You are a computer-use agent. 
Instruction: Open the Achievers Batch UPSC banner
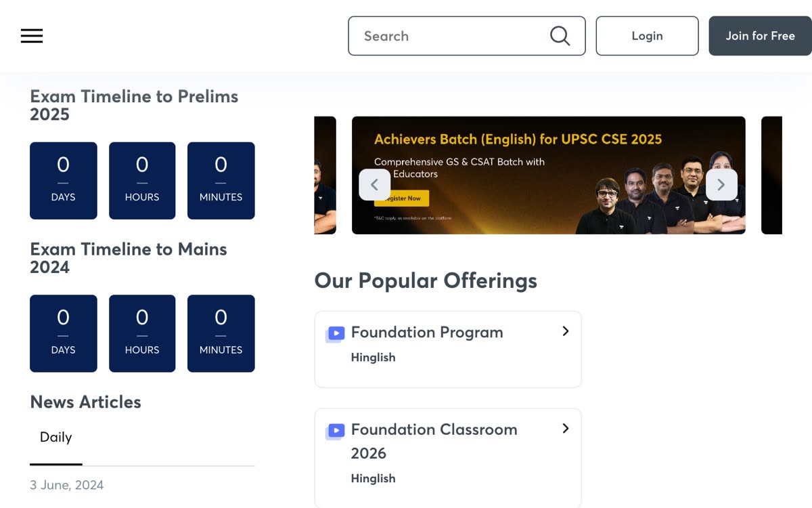[549, 175]
